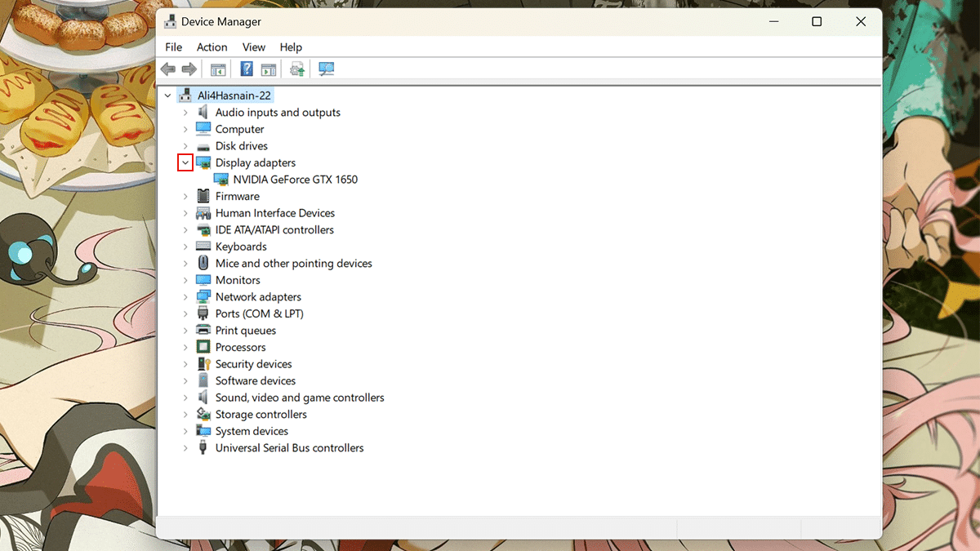Image resolution: width=980 pixels, height=551 pixels.
Task: Open the View menu
Action: point(253,47)
